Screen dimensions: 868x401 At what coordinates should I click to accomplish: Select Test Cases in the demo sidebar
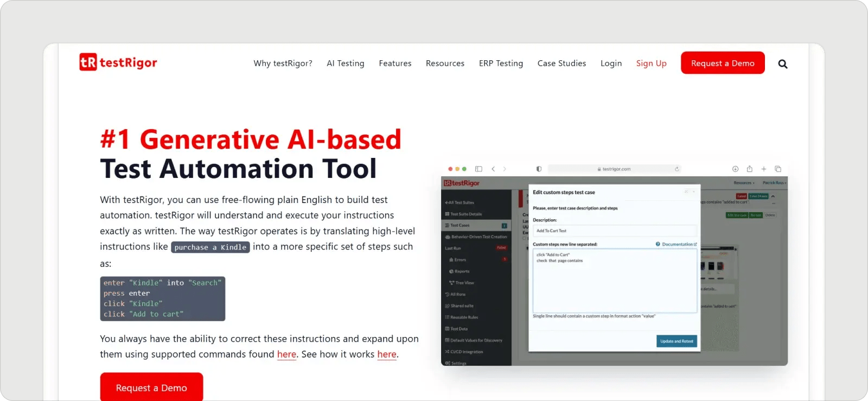[x=476, y=225]
